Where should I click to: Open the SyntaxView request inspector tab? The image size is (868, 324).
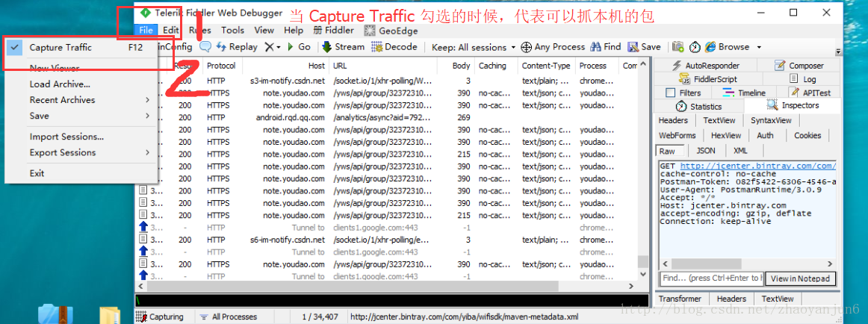click(x=771, y=120)
